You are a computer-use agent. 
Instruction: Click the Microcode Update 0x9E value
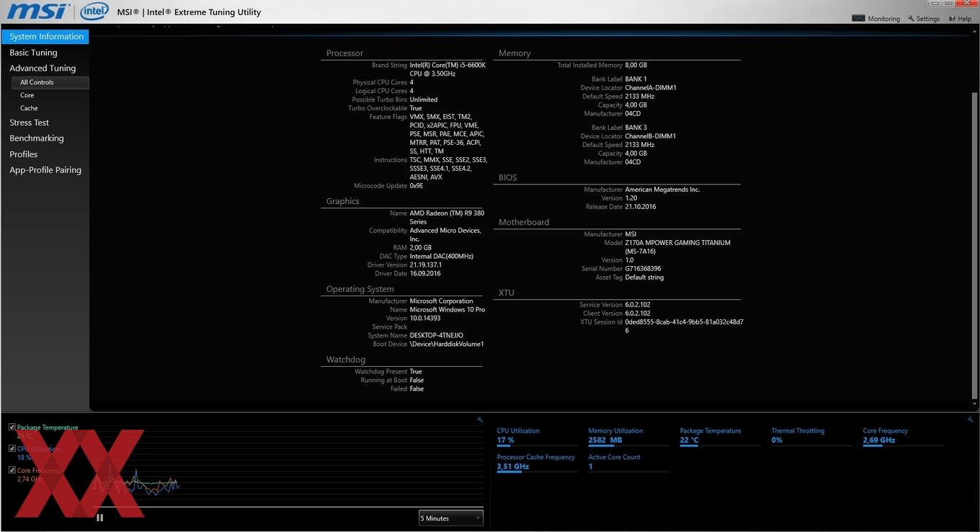(x=416, y=186)
